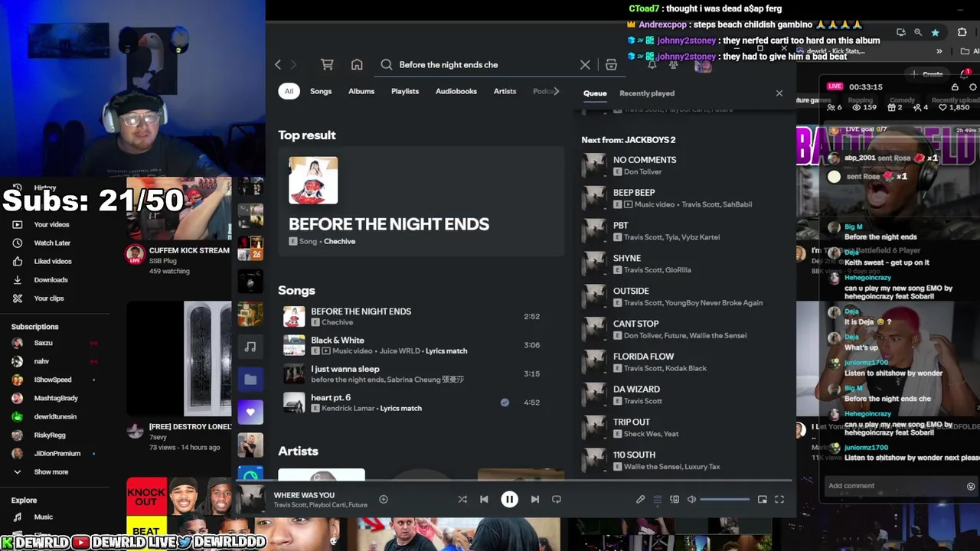This screenshot has width=980, height=551.
Task: Open the folder icon in Spotify library sidebar
Action: pyautogui.click(x=250, y=380)
